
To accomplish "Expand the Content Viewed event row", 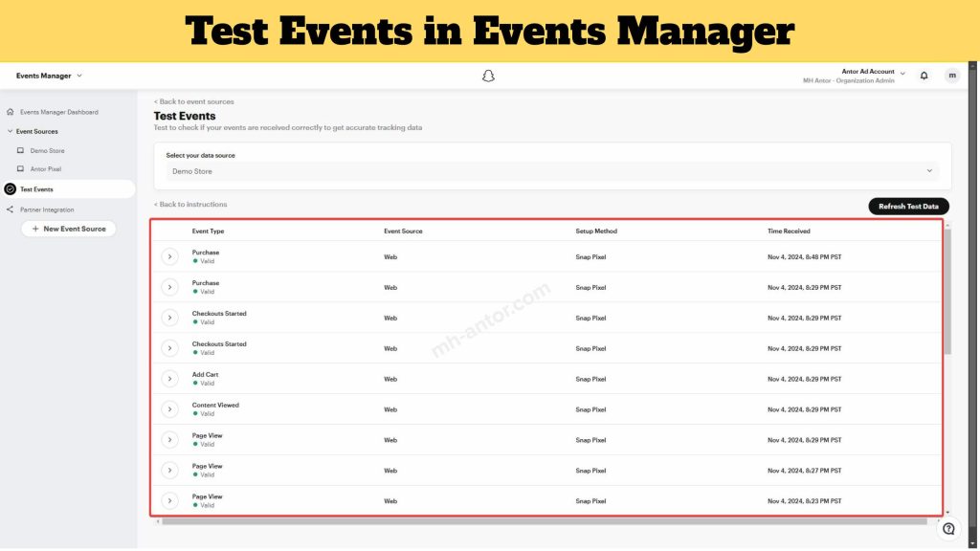I will (169, 409).
